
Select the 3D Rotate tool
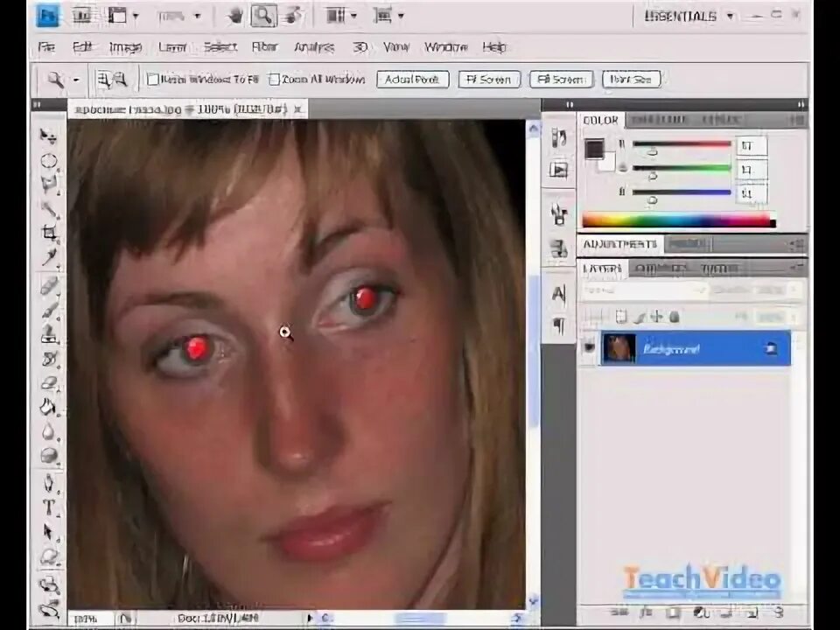[49, 584]
